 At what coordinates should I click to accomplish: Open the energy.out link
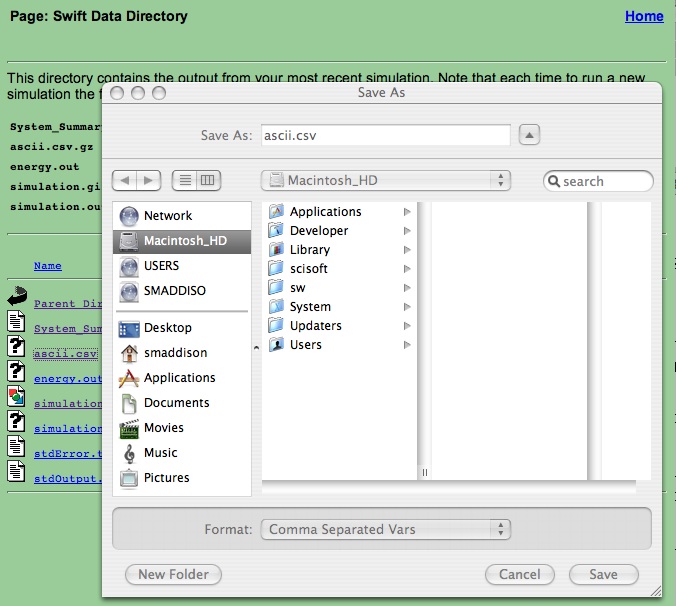click(x=68, y=379)
